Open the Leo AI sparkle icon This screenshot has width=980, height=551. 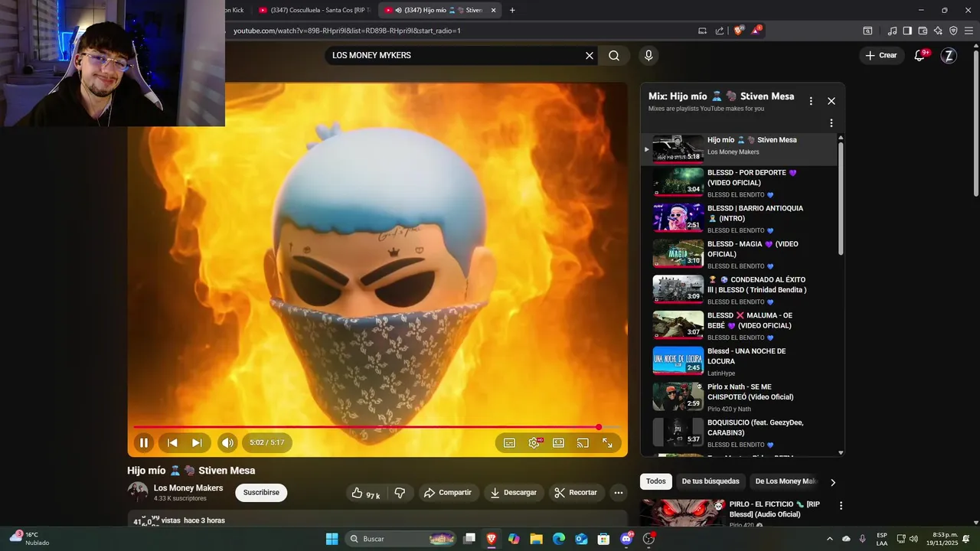click(938, 31)
